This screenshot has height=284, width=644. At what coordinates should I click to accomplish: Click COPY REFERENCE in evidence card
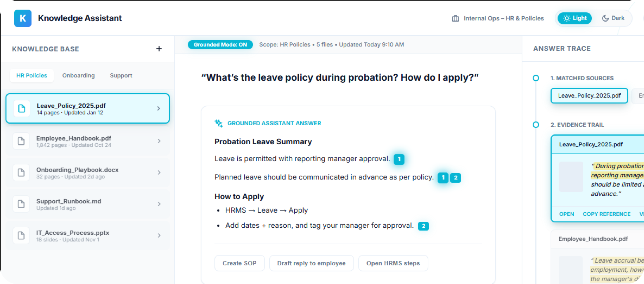[606, 214]
